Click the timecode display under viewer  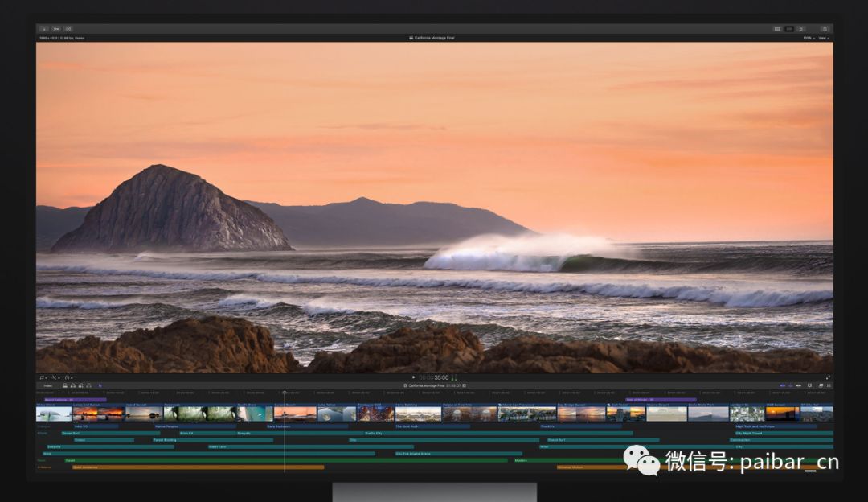click(434, 377)
